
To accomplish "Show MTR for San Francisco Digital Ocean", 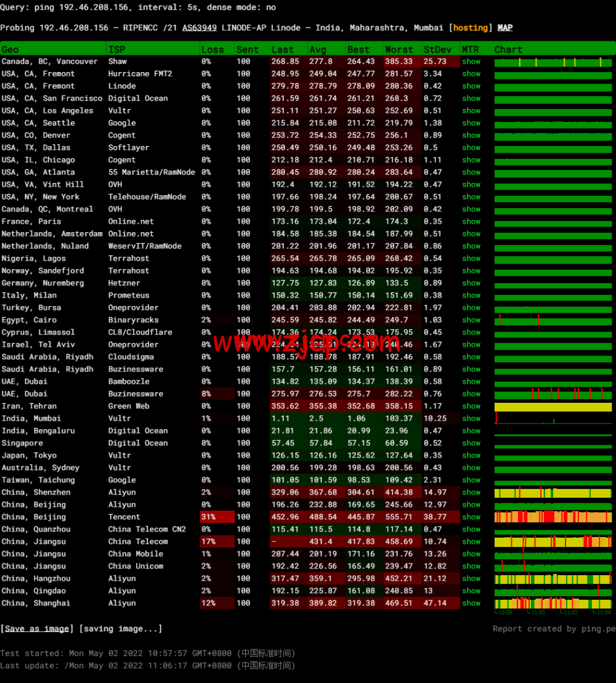I will click(471, 99).
